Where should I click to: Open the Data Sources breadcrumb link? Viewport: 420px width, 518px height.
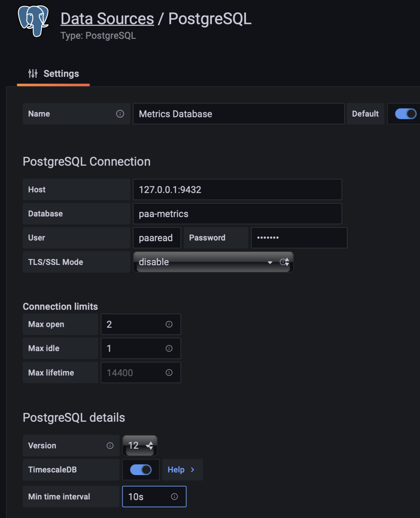click(x=107, y=19)
